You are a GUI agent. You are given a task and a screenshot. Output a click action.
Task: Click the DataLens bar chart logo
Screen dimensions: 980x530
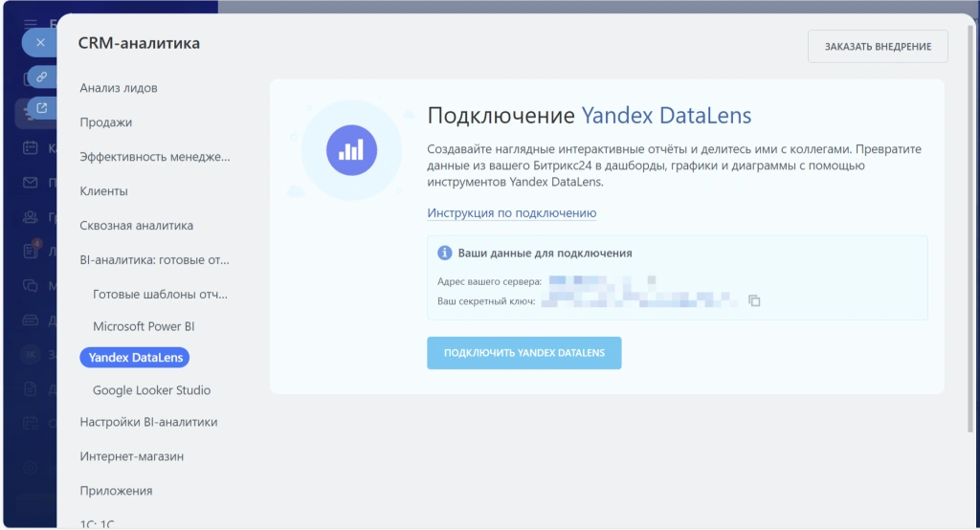pyautogui.click(x=351, y=150)
